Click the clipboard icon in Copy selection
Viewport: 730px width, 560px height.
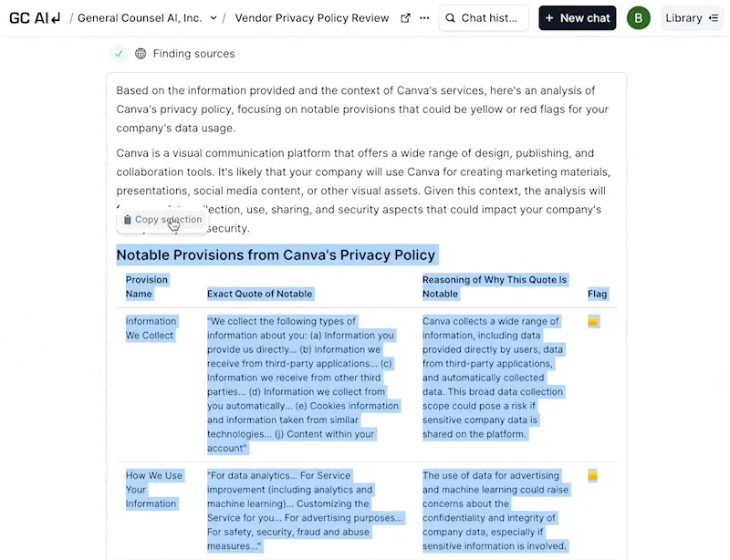click(128, 220)
